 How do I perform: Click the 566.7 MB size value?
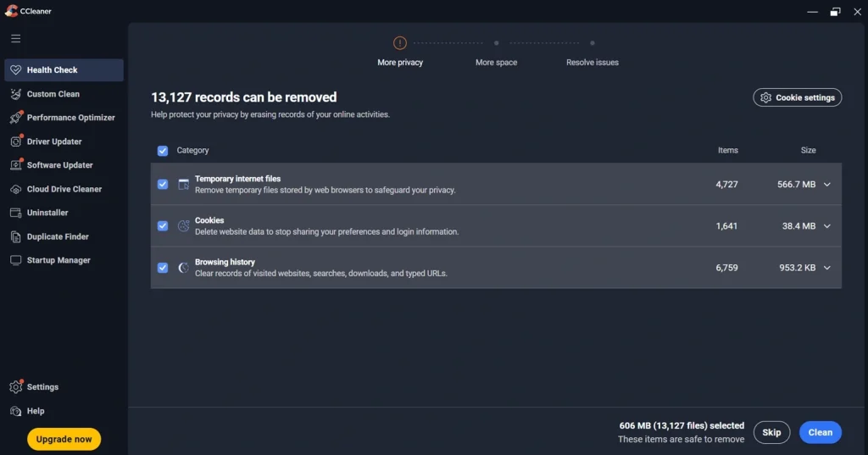(x=796, y=185)
